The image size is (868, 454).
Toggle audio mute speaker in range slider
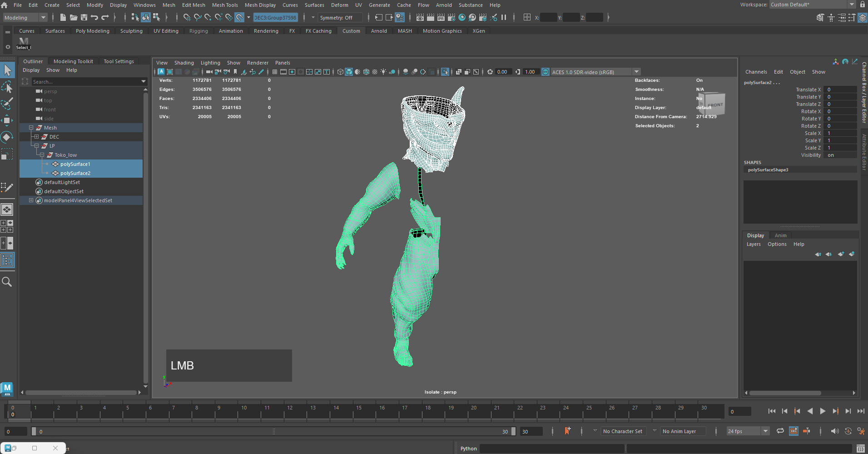tap(834, 431)
